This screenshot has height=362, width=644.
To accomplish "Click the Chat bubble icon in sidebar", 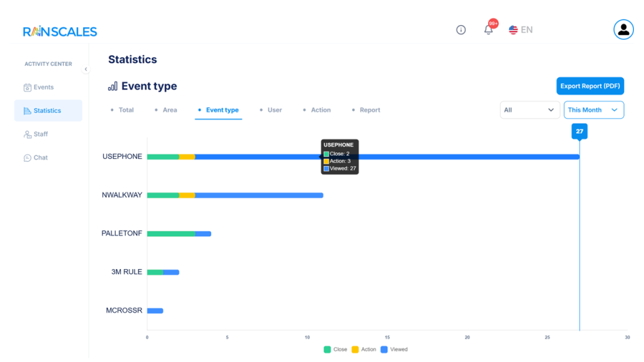I will click(x=27, y=158).
